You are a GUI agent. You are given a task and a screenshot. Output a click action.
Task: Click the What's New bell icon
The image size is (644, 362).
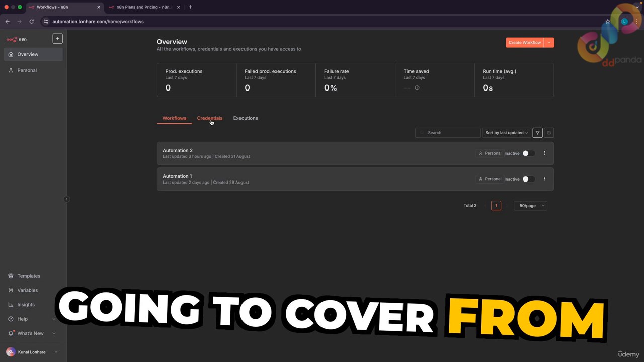pyautogui.click(x=11, y=333)
